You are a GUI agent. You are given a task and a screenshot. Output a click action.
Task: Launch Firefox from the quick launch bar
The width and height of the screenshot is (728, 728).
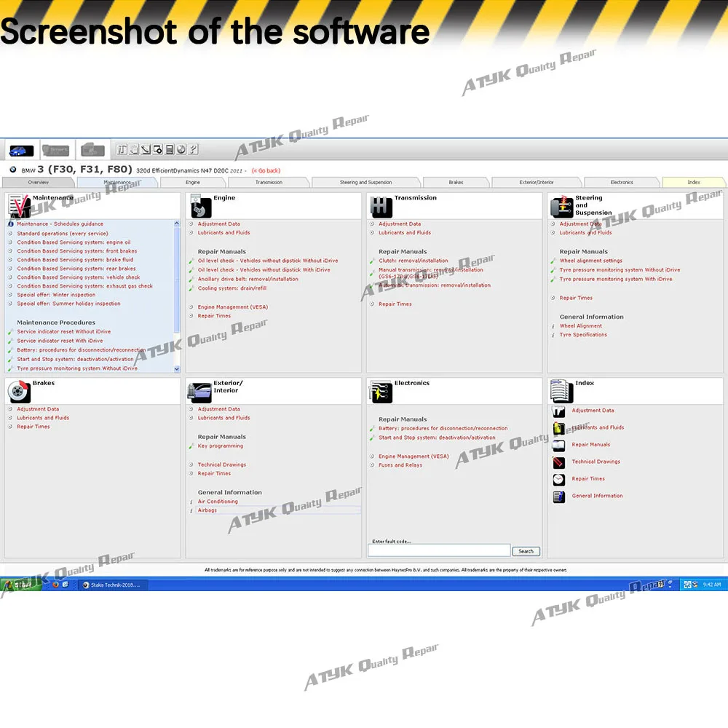click(x=56, y=585)
